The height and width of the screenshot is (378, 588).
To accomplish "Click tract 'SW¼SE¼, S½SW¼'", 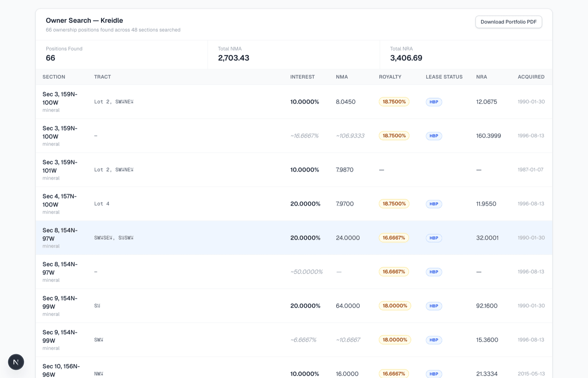I will click(114, 238).
